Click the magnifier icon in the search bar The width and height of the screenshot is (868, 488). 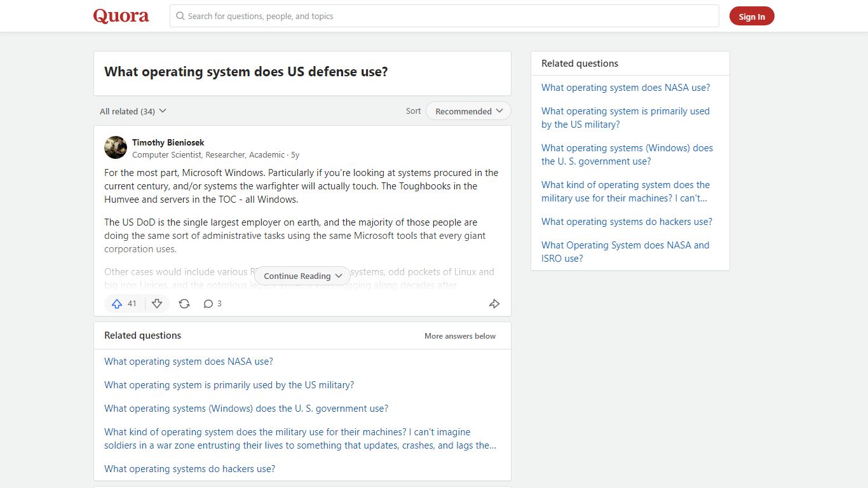180,16
